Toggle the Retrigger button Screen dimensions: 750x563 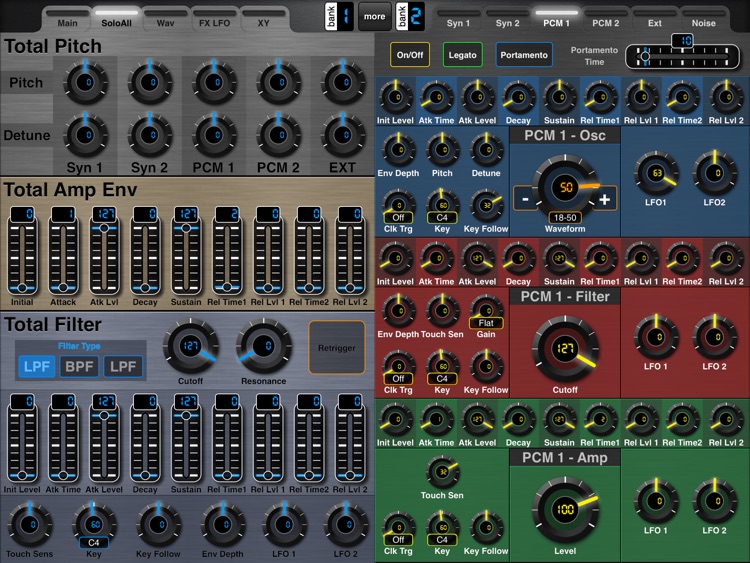(x=337, y=348)
